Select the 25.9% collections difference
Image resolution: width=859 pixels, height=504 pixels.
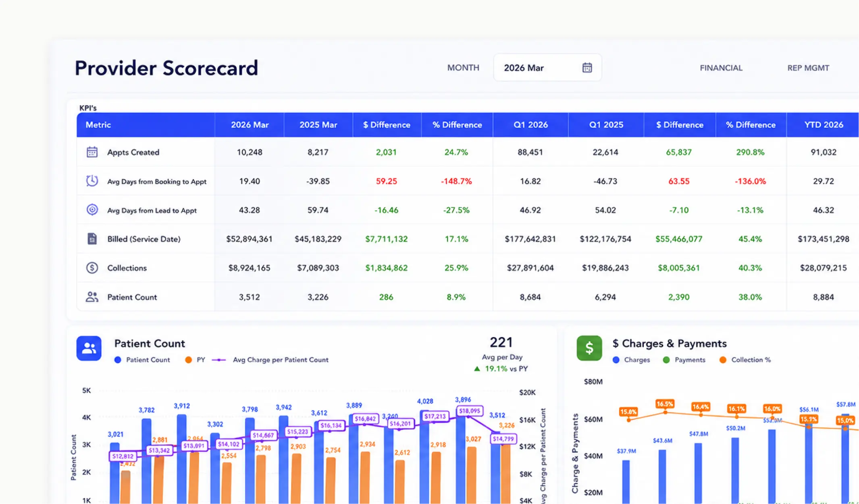click(456, 268)
